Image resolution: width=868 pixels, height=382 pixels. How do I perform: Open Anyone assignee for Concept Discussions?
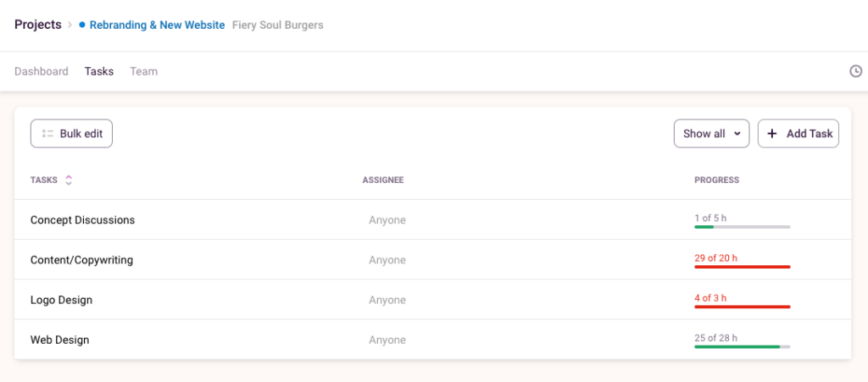coord(387,220)
